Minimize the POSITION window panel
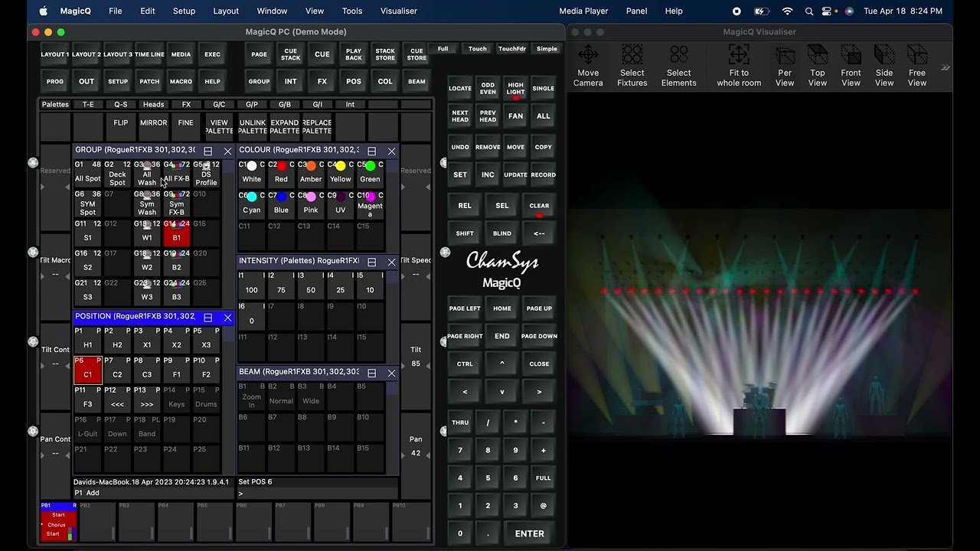980x551 pixels. pyautogui.click(x=207, y=317)
